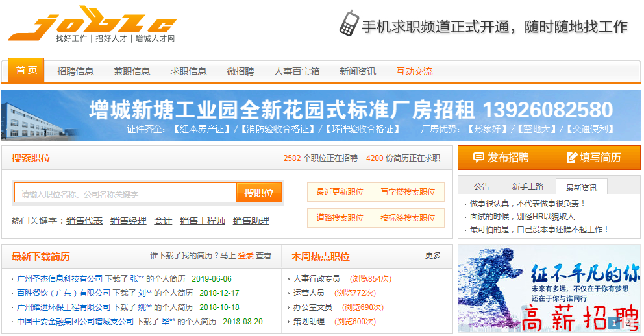Go to 兼职信息 section

point(132,71)
